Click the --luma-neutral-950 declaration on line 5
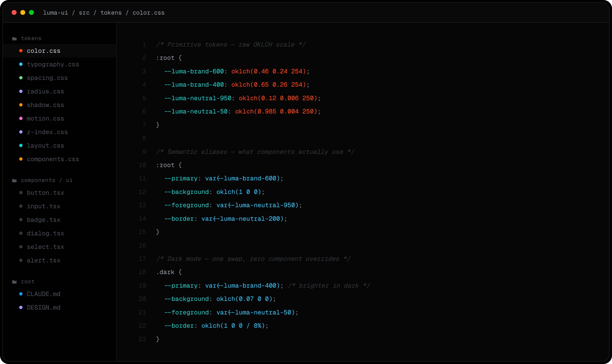 click(x=242, y=98)
